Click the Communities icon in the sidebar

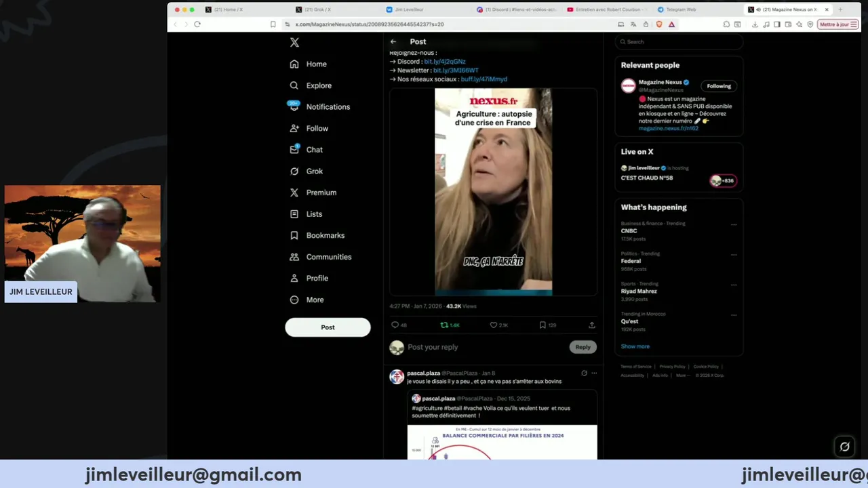(x=294, y=257)
